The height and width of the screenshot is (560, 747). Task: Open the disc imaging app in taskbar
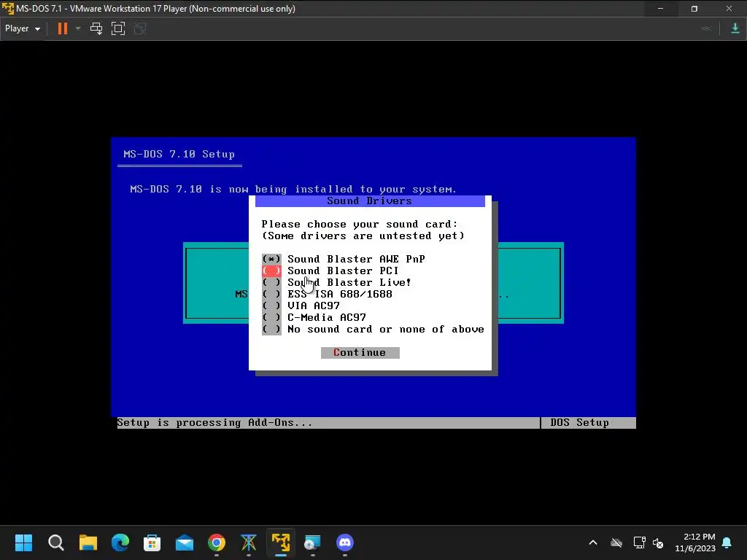click(312, 542)
